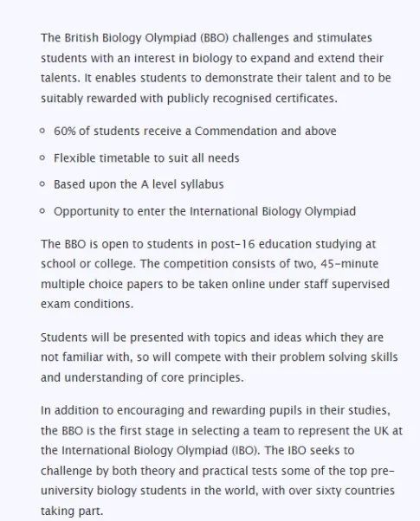Click the "Opportunity to enter the International Biology Olympiad" item
The height and width of the screenshot is (521, 420).
[205, 211]
